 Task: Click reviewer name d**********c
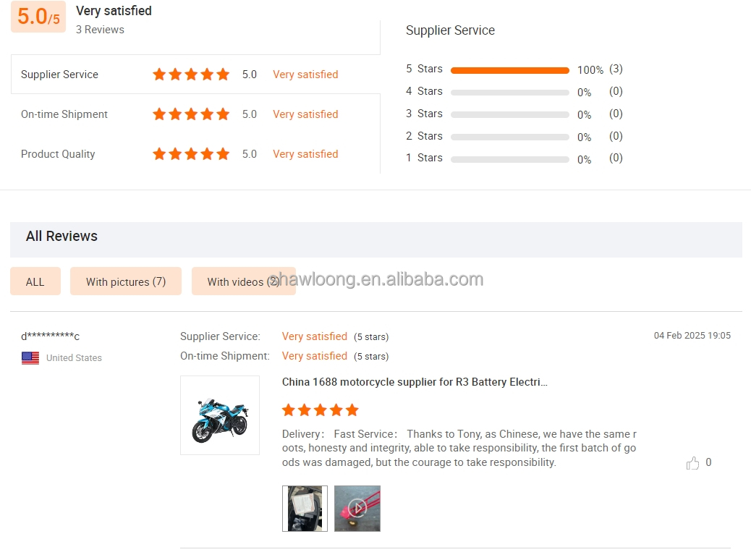pos(51,336)
